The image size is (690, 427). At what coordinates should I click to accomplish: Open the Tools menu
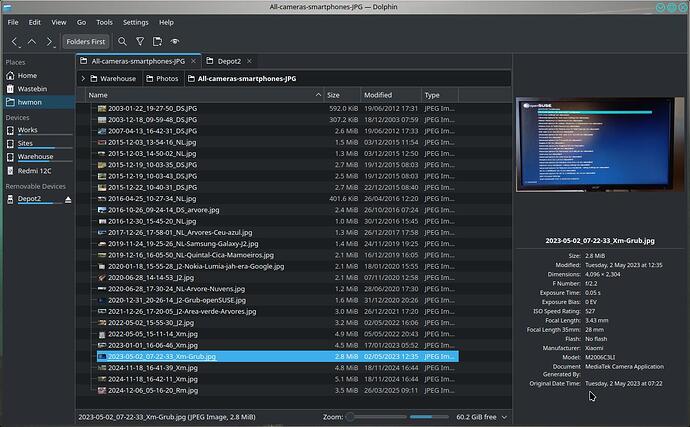(x=104, y=21)
